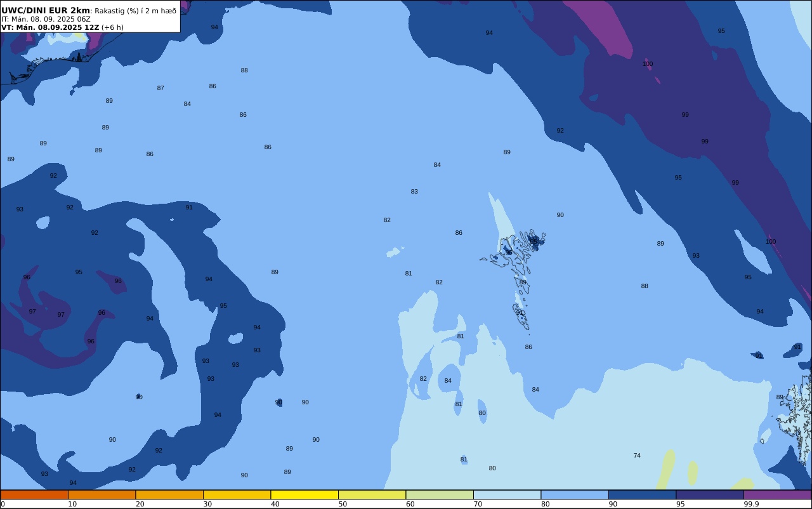The height and width of the screenshot is (509, 812).
Task: Select the legend tick label 20
Action: pos(140,504)
